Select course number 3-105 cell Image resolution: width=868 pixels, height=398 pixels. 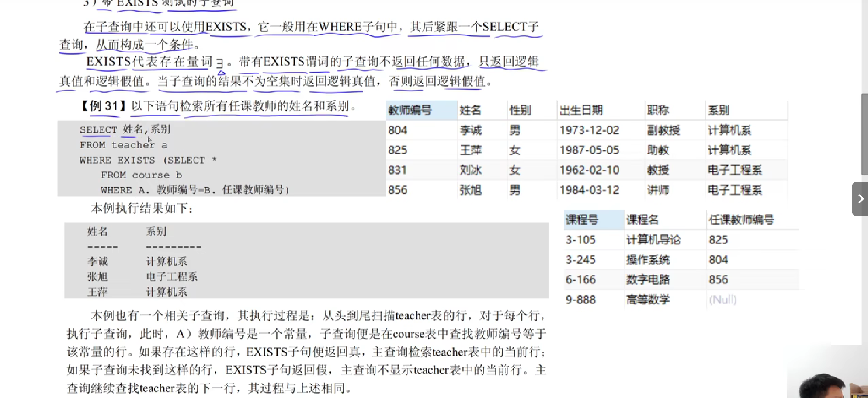[580, 240]
